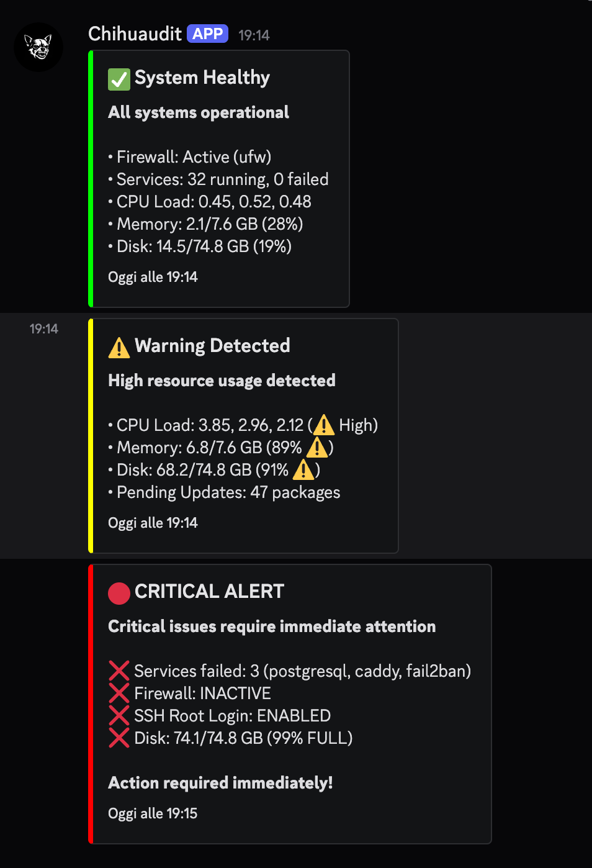
Task: Click the red X beside Services failed
Action: (x=119, y=671)
